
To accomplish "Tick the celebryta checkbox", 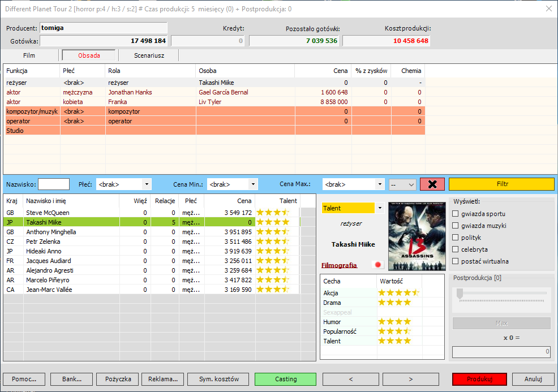I will coord(456,249).
